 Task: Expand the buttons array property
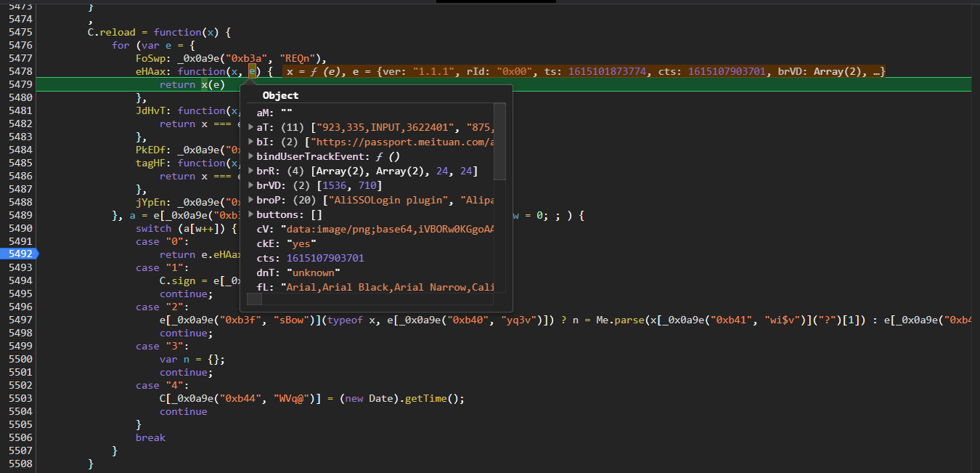coord(251,214)
